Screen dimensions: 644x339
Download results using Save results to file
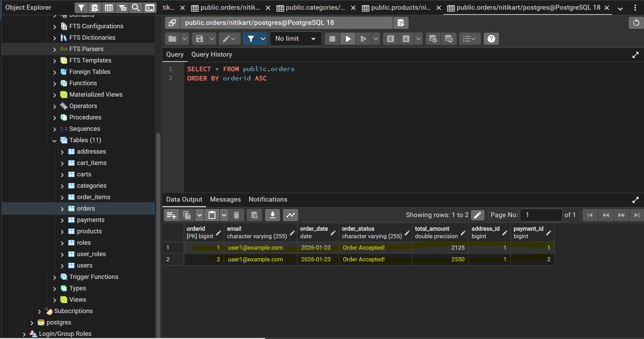pos(272,215)
